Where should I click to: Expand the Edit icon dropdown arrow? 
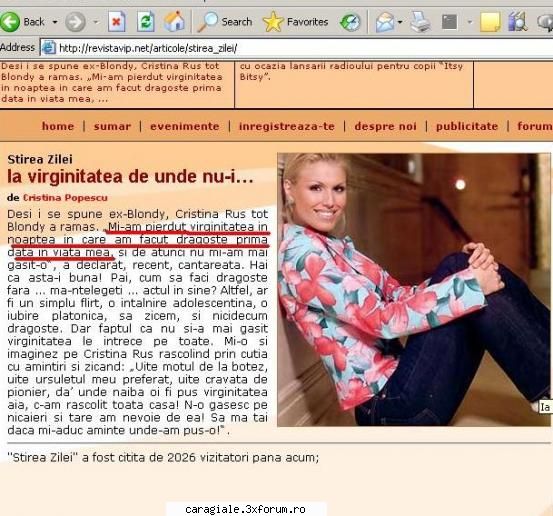(x=469, y=22)
